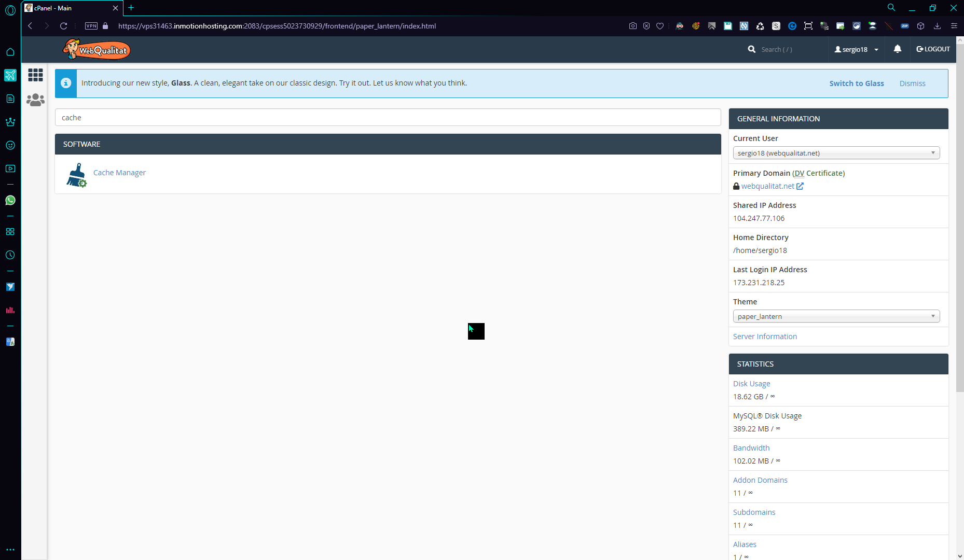This screenshot has width=964, height=560.
Task: Open Server Information link
Action: [x=765, y=337]
